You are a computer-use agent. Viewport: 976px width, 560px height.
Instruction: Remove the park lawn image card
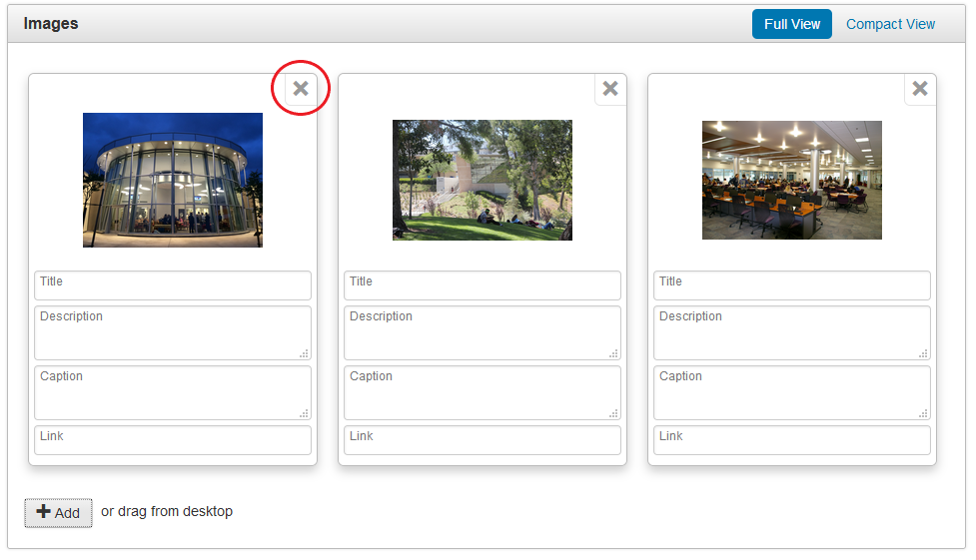[610, 89]
